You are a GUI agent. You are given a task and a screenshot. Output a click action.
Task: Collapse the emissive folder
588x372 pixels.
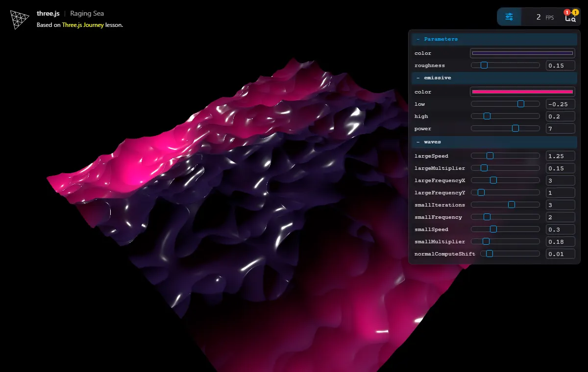coord(494,78)
